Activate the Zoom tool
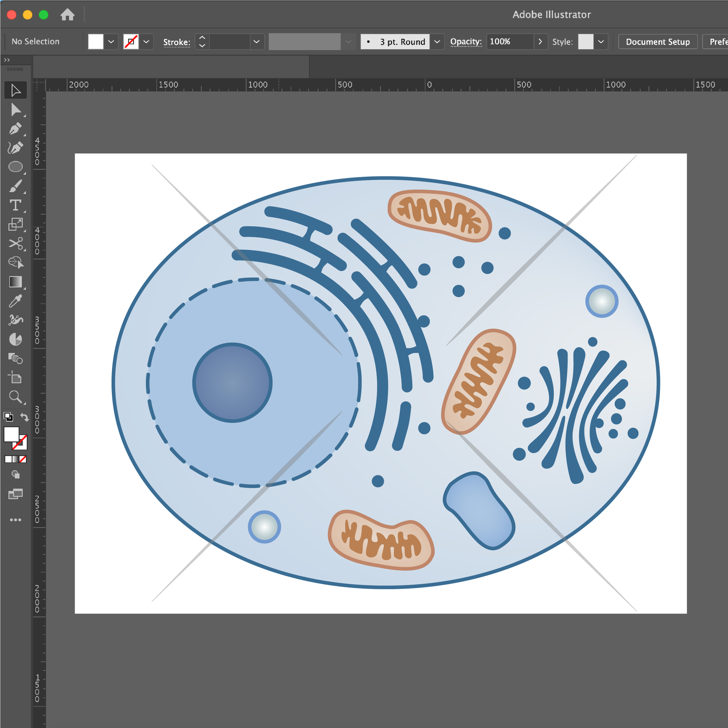 pos(16,397)
